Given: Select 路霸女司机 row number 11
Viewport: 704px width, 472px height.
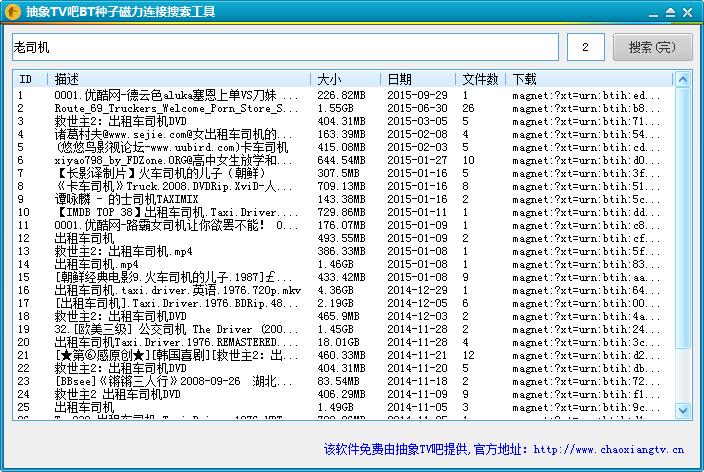Looking at the screenshot, I should (343, 225).
